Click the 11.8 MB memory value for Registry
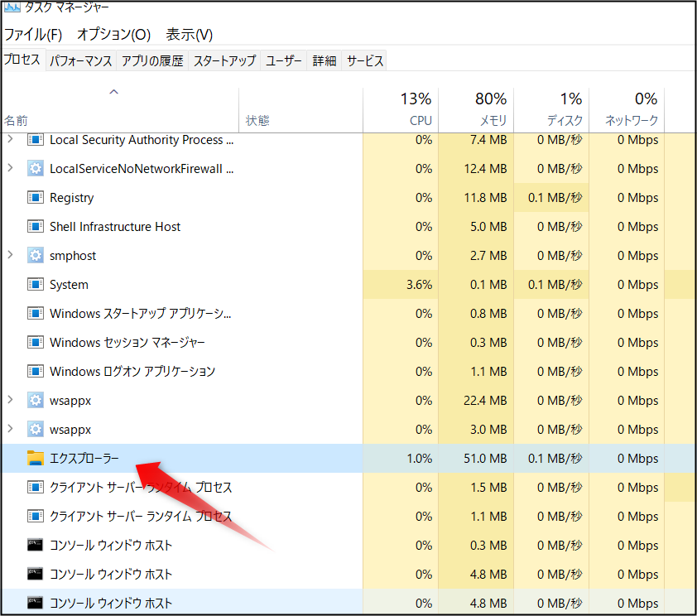Viewport: 697px width, 616px height. pos(485,198)
